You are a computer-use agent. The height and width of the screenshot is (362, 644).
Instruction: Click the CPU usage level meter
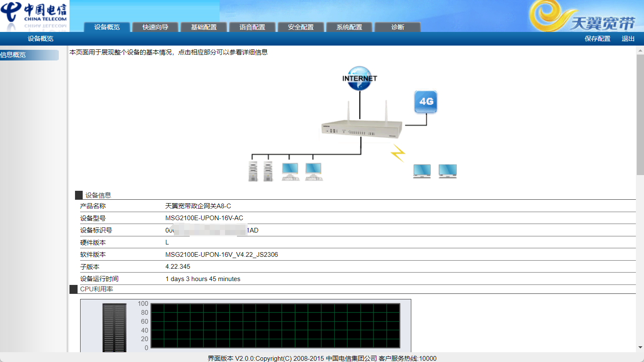tap(114, 327)
